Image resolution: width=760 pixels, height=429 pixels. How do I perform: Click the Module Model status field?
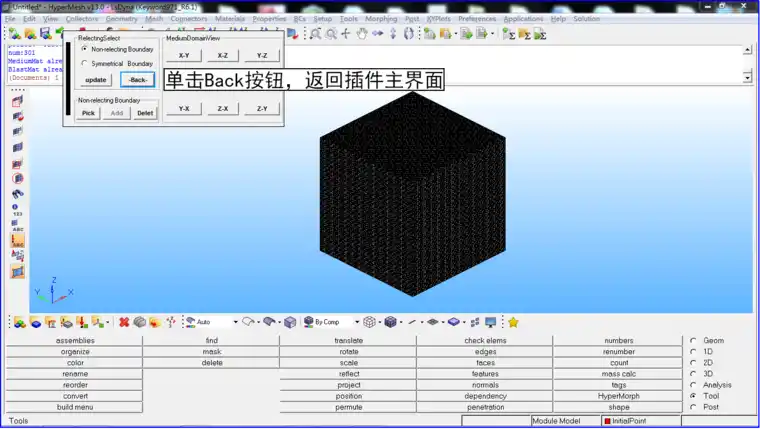[x=566, y=421]
